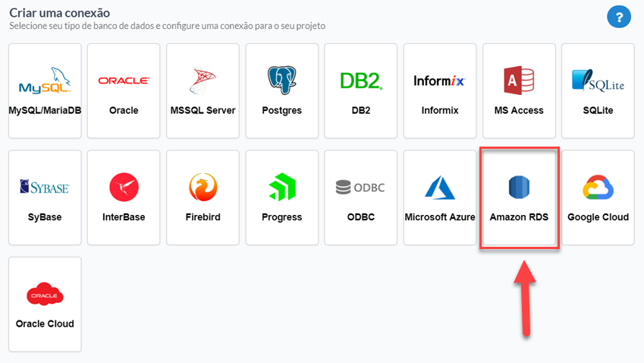Click the InterBase label
The height and width of the screenshot is (363, 644).
pos(124,217)
